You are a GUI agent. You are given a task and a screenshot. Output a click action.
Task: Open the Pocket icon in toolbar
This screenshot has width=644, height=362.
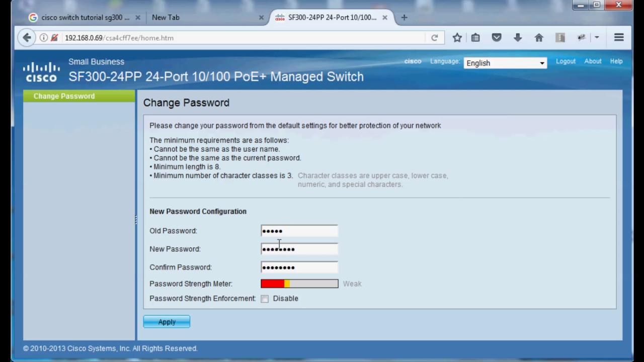(x=497, y=38)
